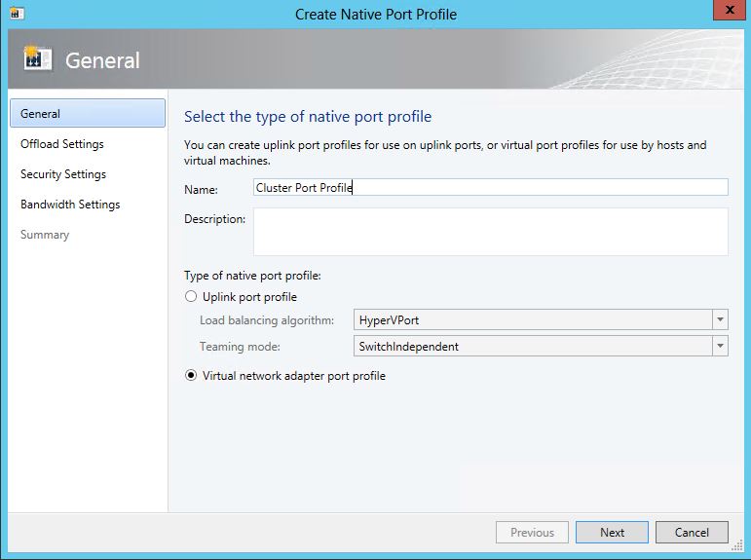
Task: Select the Uplink port profile radio button
Action: click(x=191, y=297)
